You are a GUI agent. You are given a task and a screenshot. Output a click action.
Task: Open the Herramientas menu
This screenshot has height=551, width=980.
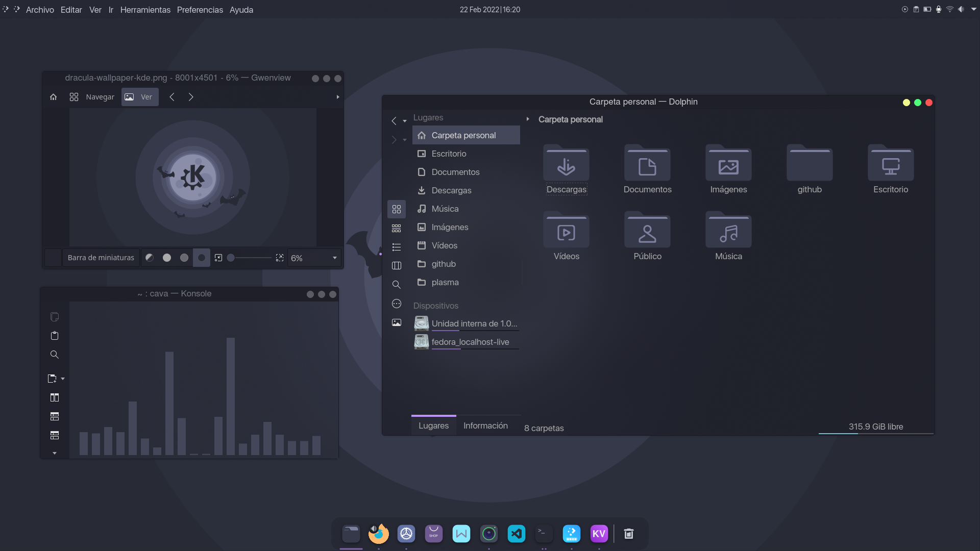(x=145, y=10)
